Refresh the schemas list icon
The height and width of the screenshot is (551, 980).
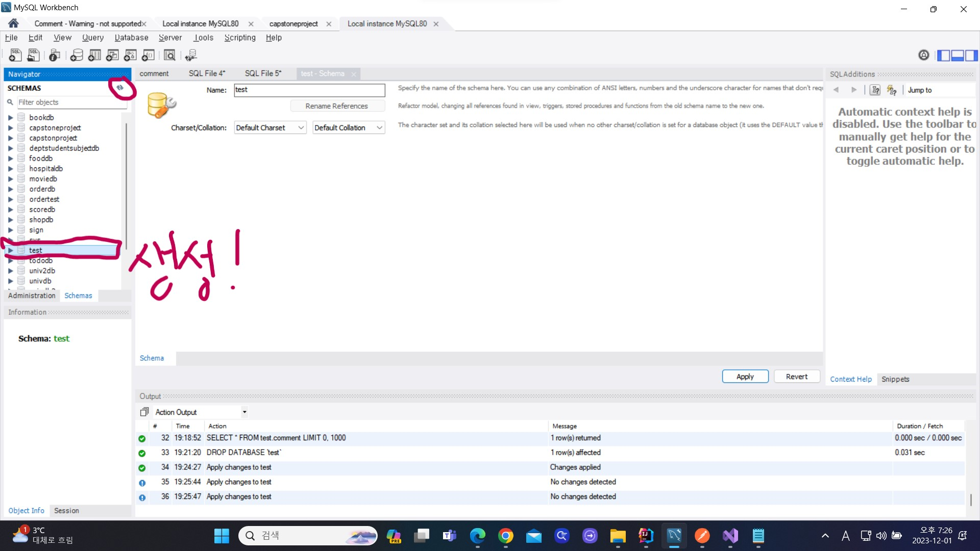click(x=120, y=88)
